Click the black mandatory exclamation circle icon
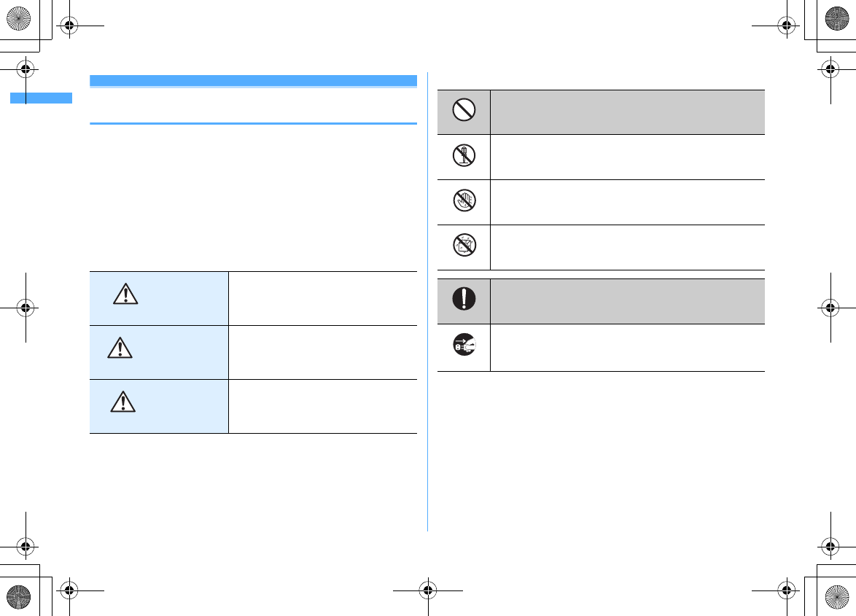856x616 pixels. coord(464,300)
